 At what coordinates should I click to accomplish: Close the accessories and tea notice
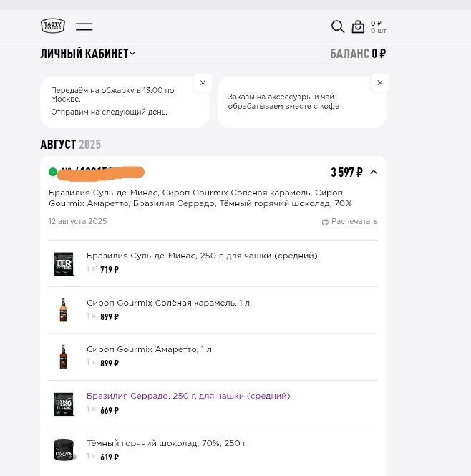click(x=379, y=83)
